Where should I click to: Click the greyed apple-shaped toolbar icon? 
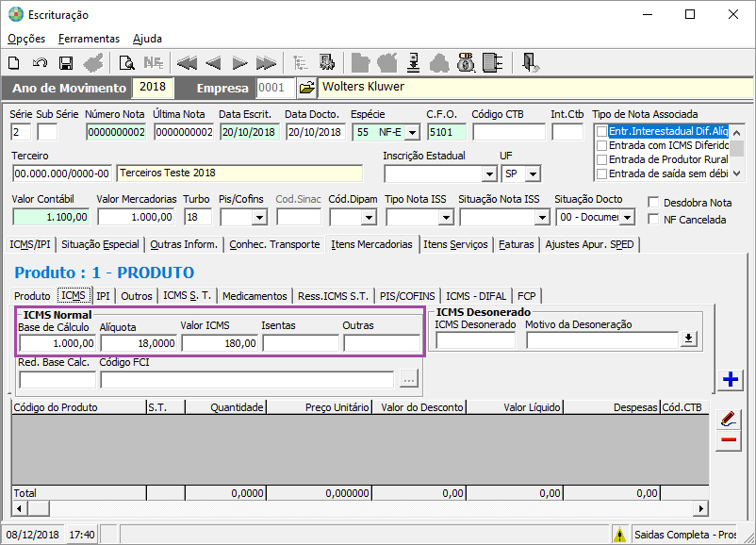(387, 62)
